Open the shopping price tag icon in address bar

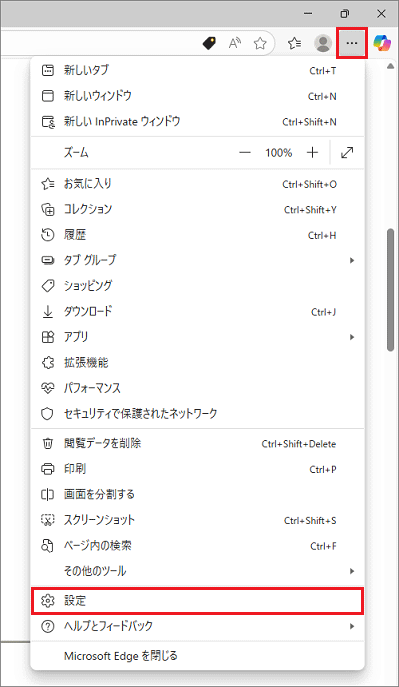(209, 43)
